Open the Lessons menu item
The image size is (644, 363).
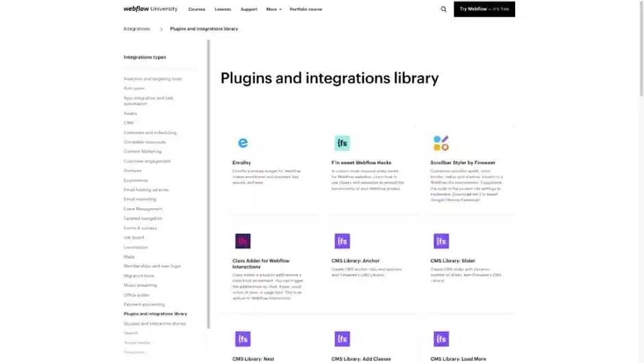pyautogui.click(x=223, y=10)
